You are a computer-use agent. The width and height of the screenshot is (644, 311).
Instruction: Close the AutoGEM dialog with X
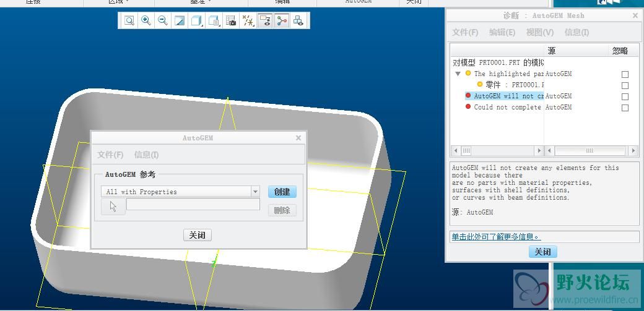[x=298, y=138]
